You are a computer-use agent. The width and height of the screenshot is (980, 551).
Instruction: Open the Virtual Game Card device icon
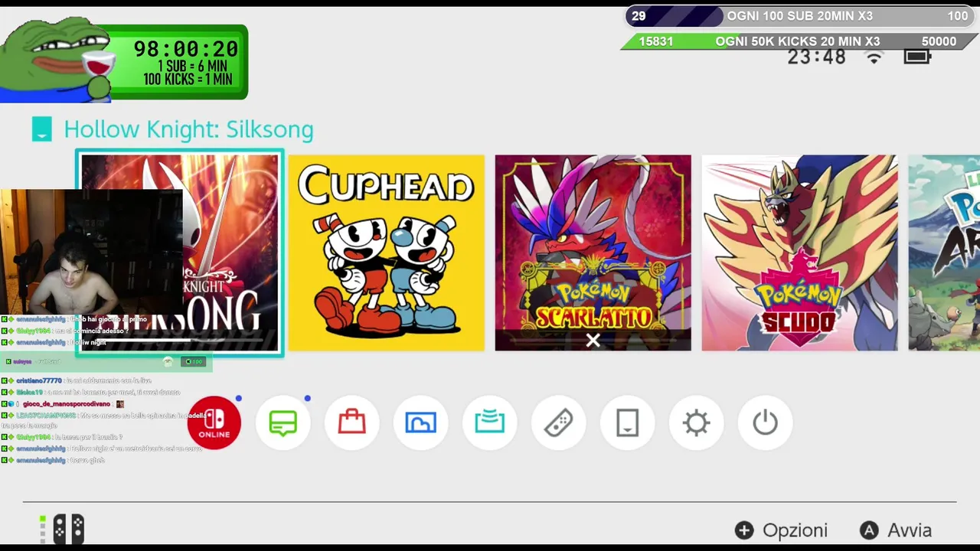tap(628, 422)
